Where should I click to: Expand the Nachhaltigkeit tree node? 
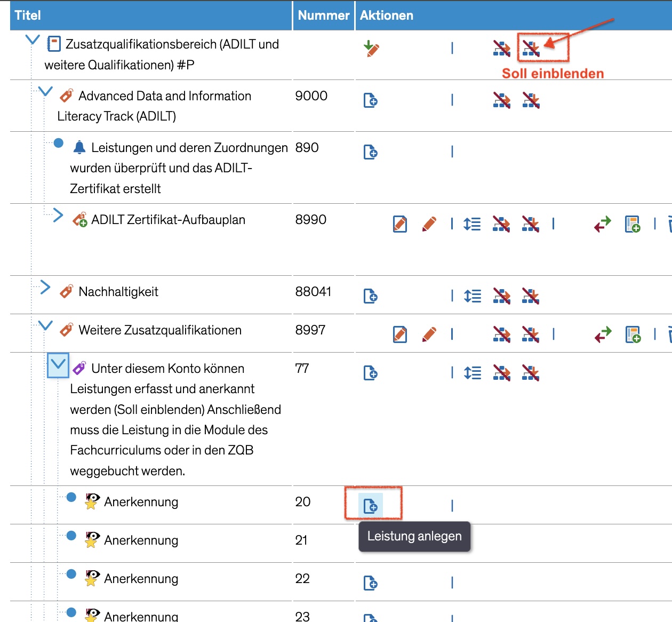45,288
